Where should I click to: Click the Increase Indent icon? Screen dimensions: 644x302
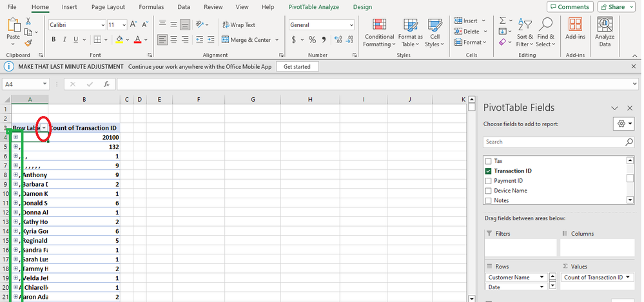(211, 40)
